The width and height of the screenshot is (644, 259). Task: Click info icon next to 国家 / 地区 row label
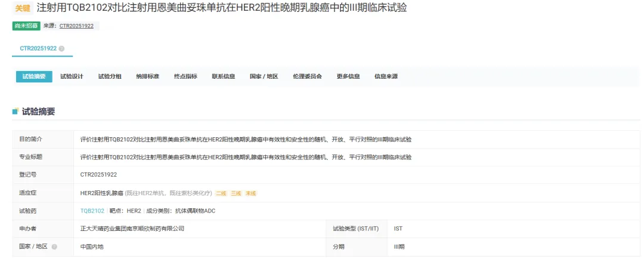pos(54,246)
